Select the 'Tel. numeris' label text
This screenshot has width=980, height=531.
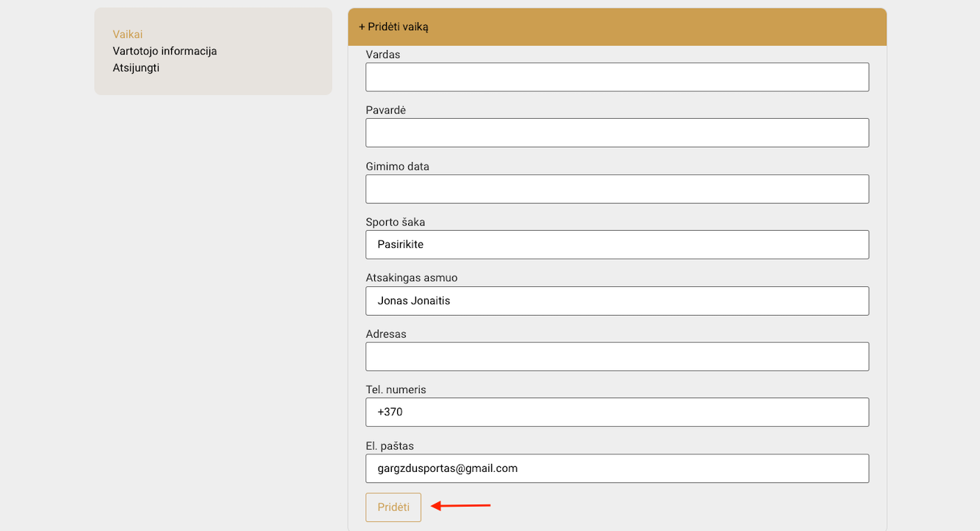coord(396,390)
